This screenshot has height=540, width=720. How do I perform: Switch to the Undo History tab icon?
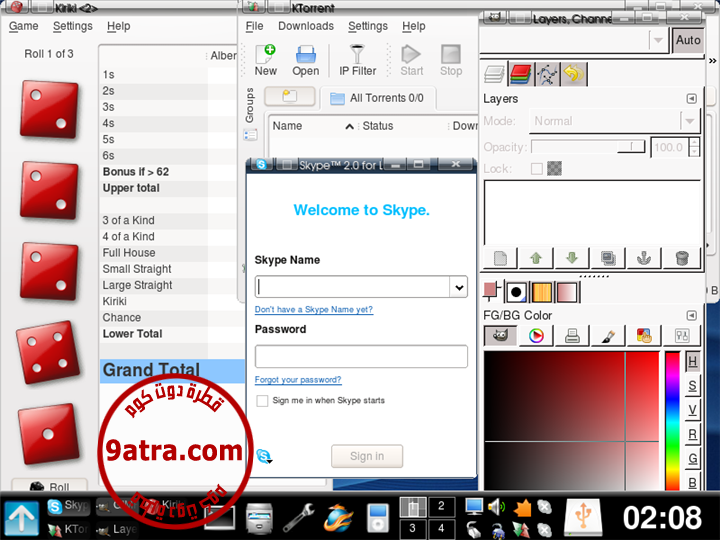(x=574, y=74)
